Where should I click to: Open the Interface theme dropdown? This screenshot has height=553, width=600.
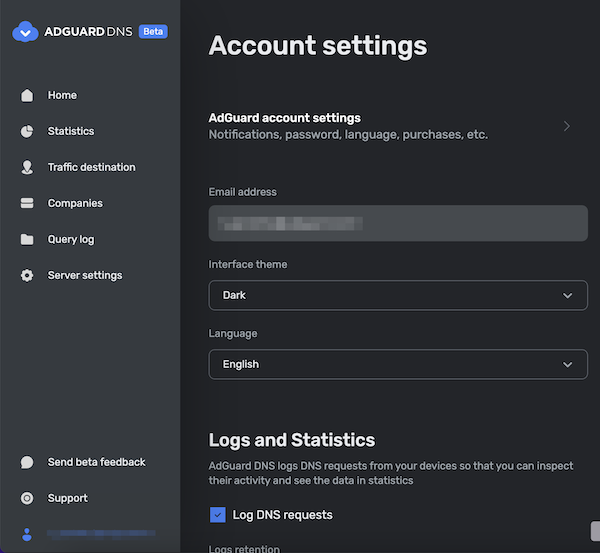(398, 295)
